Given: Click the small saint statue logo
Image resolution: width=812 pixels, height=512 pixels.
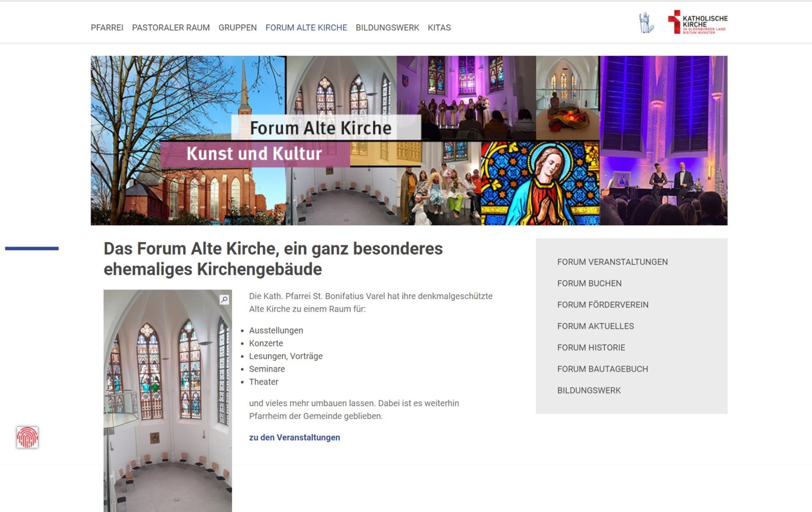Looking at the screenshot, I should [646, 23].
